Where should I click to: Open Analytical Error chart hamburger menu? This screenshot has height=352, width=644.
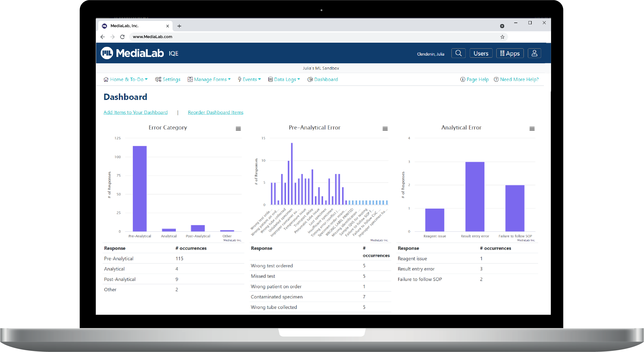pos(532,129)
